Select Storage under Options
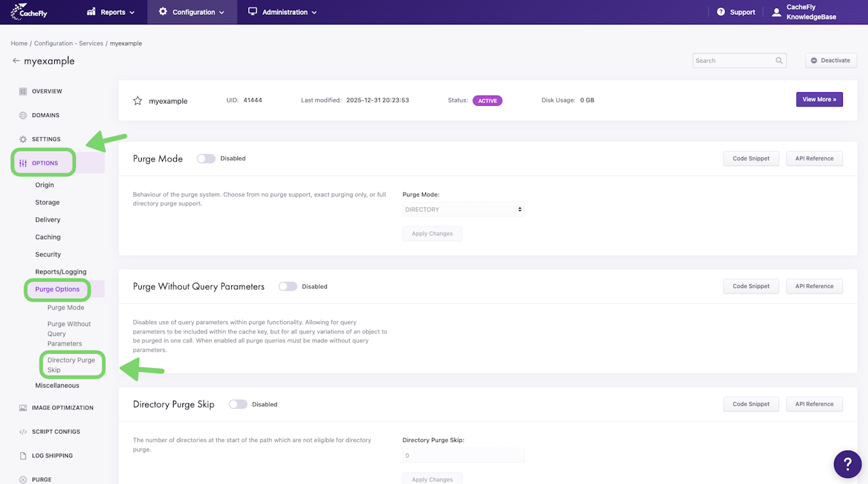868x484 pixels. click(47, 203)
